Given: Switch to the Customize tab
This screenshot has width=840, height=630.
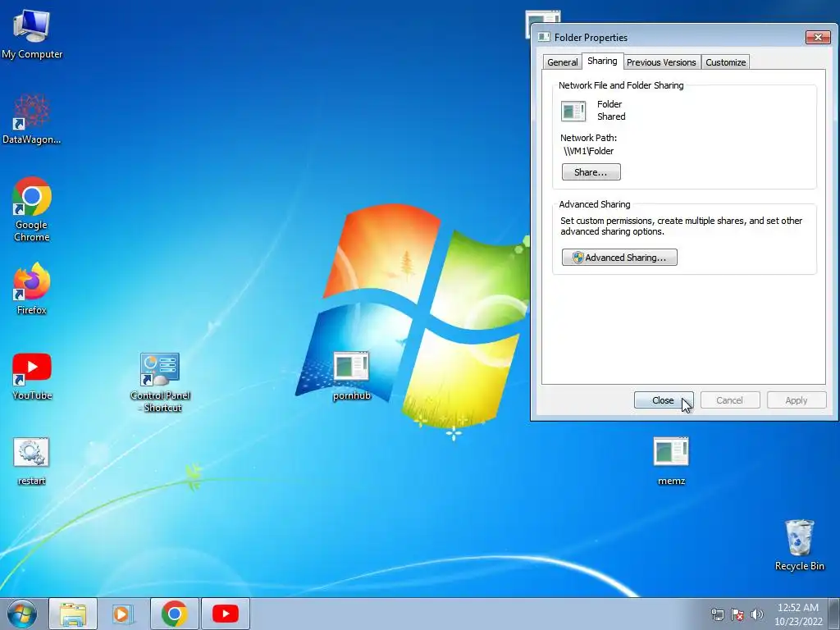Looking at the screenshot, I should [x=725, y=62].
